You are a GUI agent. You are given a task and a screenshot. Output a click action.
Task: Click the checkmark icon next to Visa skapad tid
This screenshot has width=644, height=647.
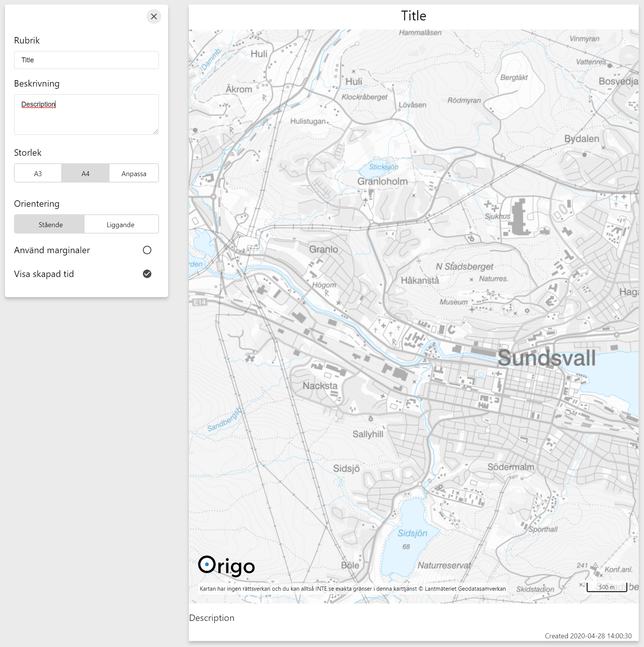(x=147, y=274)
